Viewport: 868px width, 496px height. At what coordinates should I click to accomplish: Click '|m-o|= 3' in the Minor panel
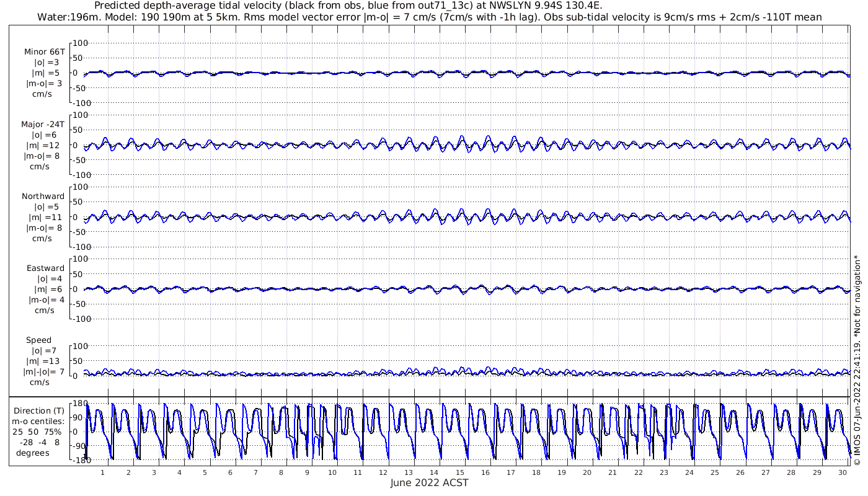pos(43,83)
